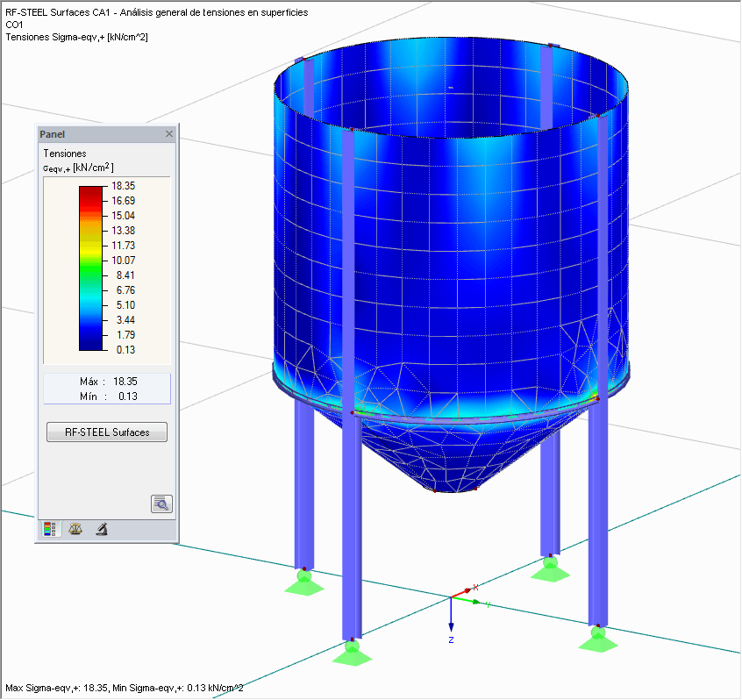Image resolution: width=742 pixels, height=700 pixels.
Task: Click the 10.07 legend value
Action: (123, 261)
